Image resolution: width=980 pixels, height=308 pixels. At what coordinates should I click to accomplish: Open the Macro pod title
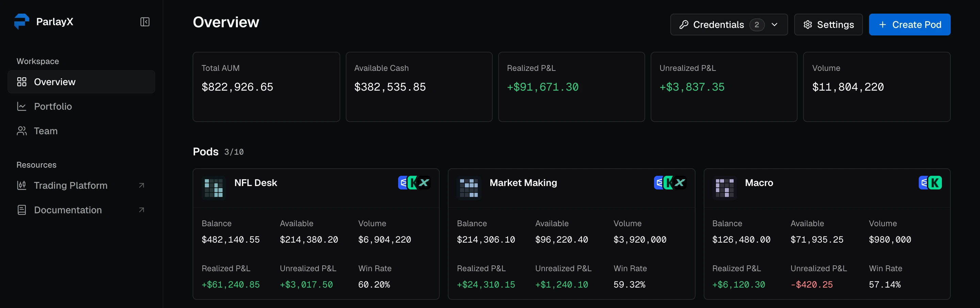[x=759, y=183]
